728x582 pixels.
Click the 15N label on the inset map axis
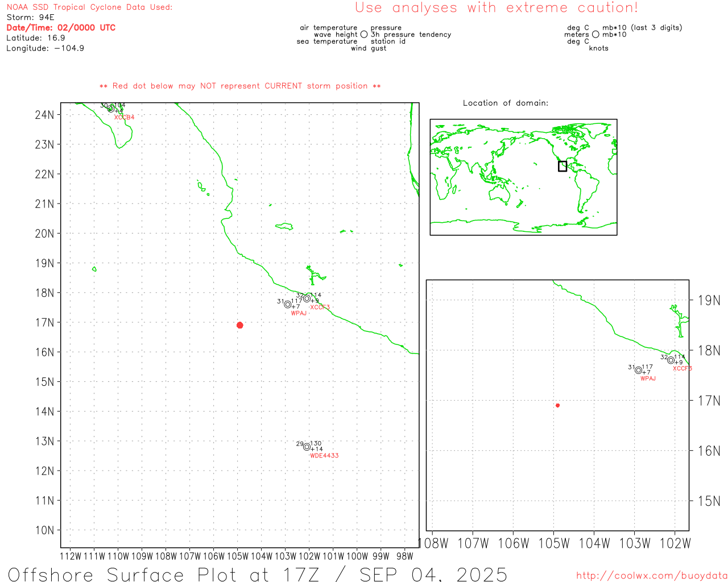[x=709, y=501]
